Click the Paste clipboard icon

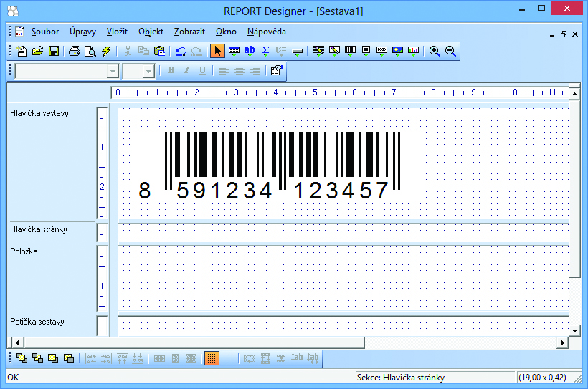(x=160, y=51)
